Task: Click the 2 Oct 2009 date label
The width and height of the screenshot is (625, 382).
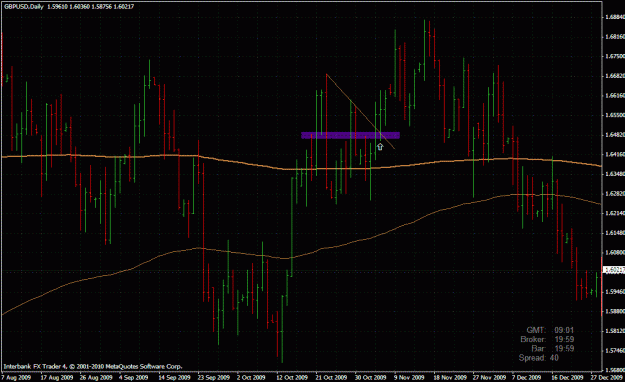Action: pyautogui.click(x=251, y=377)
